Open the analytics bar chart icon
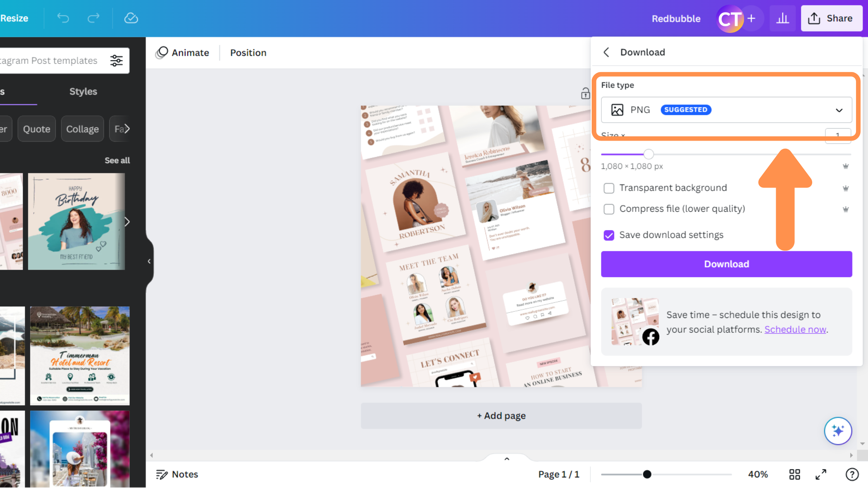The image size is (868, 488). click(x=782, y=18)
